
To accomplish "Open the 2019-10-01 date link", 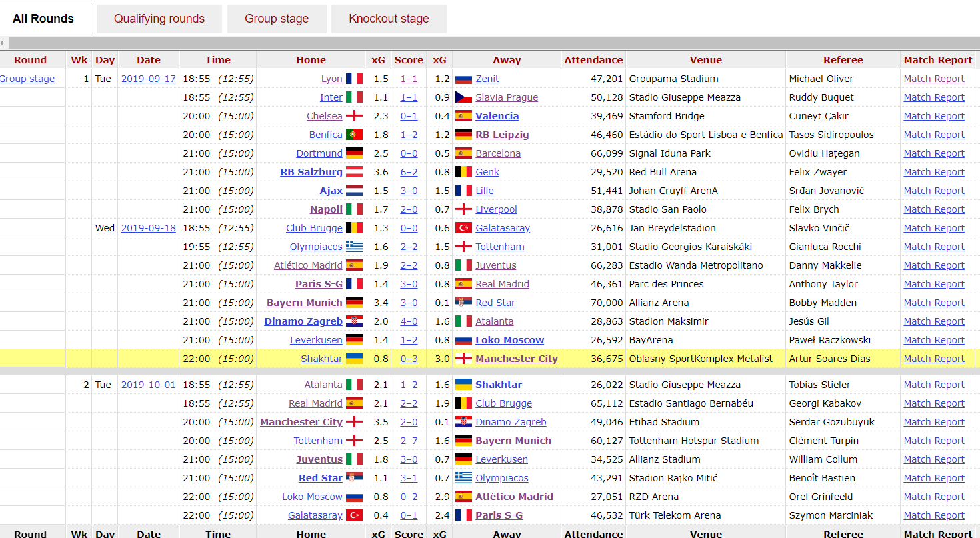I will 148,385.
